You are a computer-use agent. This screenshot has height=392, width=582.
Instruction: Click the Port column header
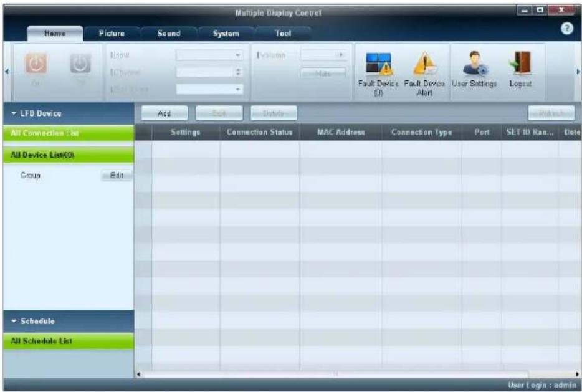[482, 133]
